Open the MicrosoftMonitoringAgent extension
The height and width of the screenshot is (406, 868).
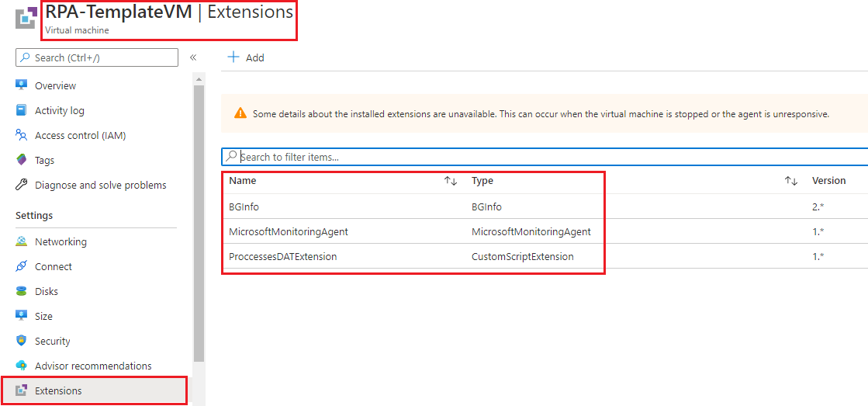289,231
